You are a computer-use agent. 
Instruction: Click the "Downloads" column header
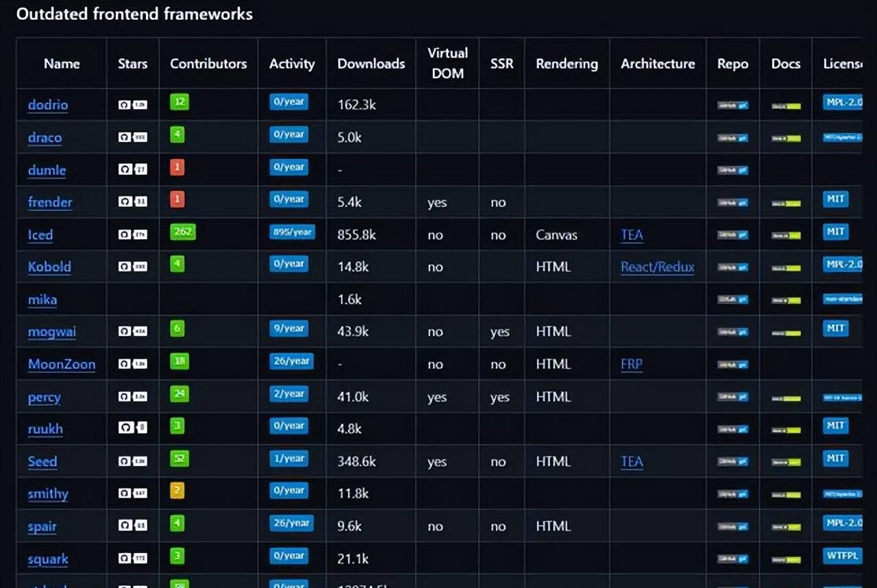pos(371,64)
